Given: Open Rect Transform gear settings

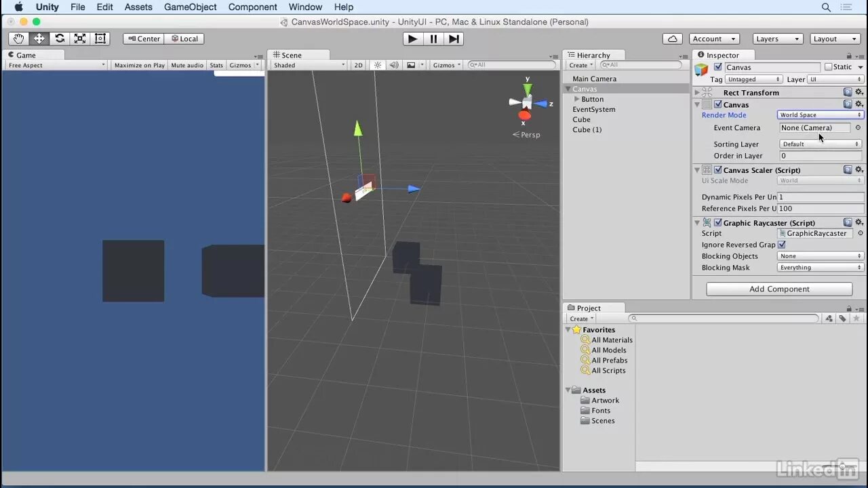Looking at the screenshot, I should click(x=859, y=92).
